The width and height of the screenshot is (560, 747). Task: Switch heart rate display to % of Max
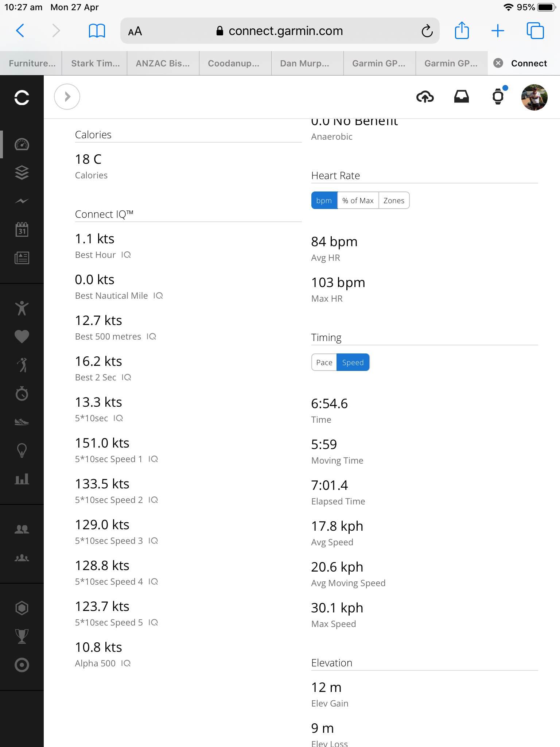coord(358,201)
